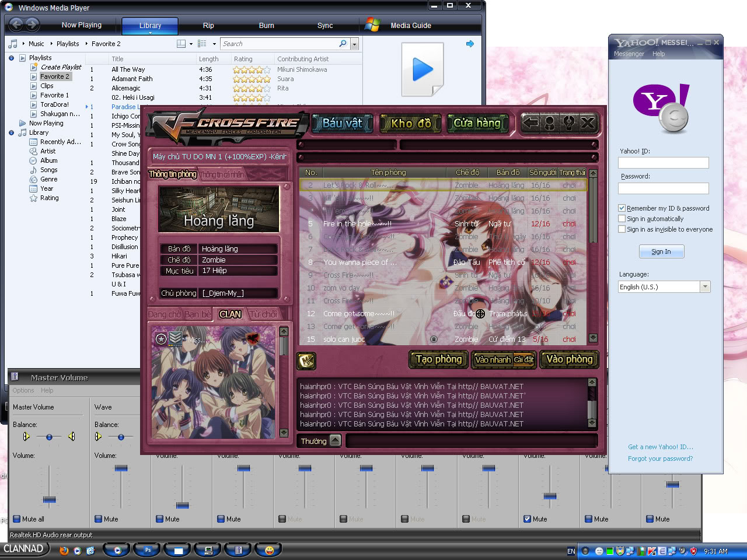Check the Mute box under Wave

(98, 519)
